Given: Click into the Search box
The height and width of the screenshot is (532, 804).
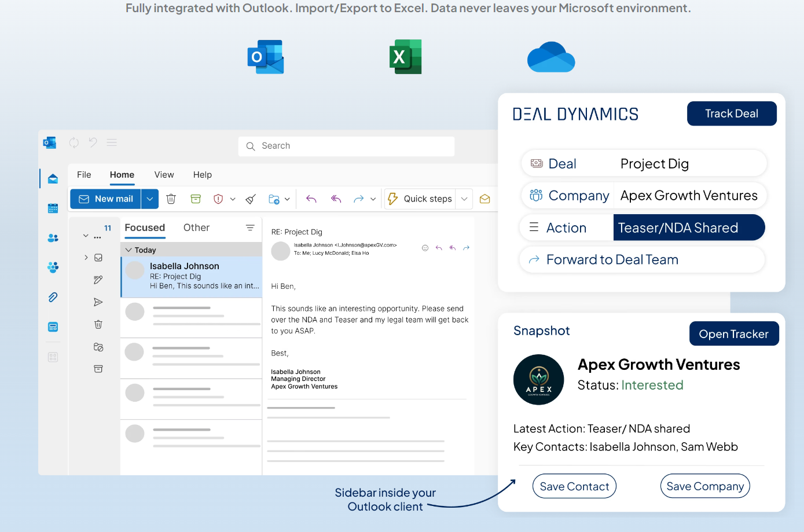Looking at the screenshot, I should coord(346,146).
